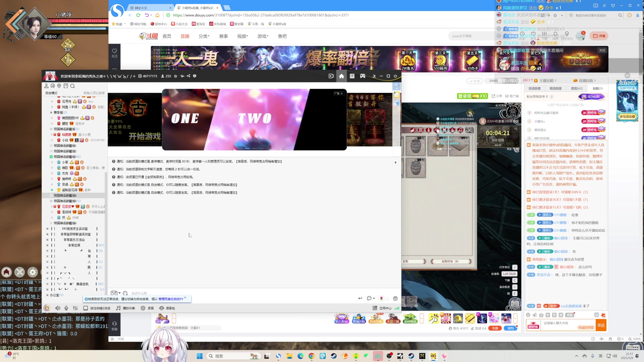This screenshot has width=644, height=362.
Task: Click the red 开播 button on Douyu
Action: coord(599,36)
